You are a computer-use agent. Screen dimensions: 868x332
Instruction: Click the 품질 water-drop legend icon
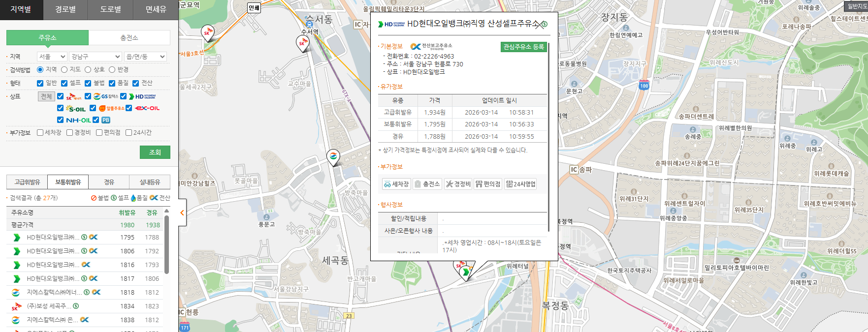(x=133, y=198)
